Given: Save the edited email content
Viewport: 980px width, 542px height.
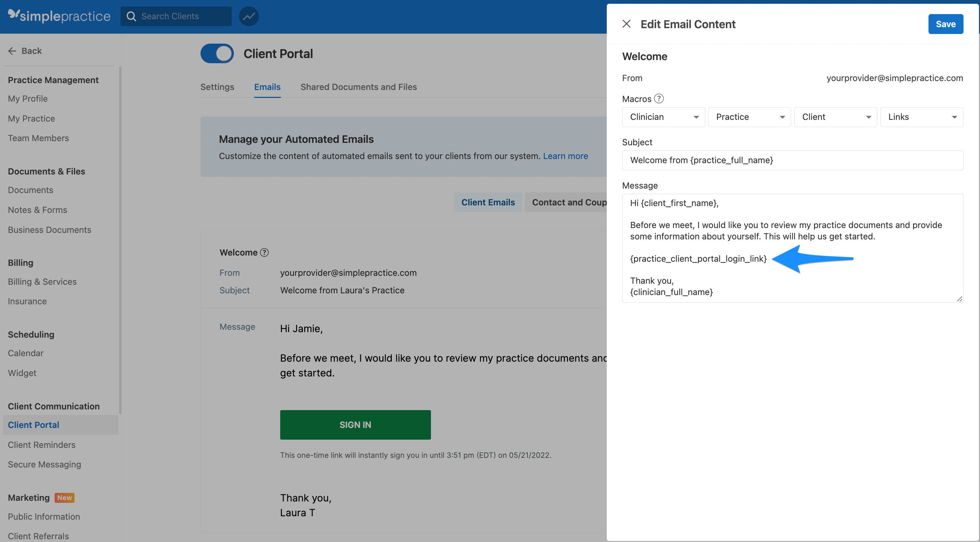Looking at the screenshot, I should click(946, 24).
